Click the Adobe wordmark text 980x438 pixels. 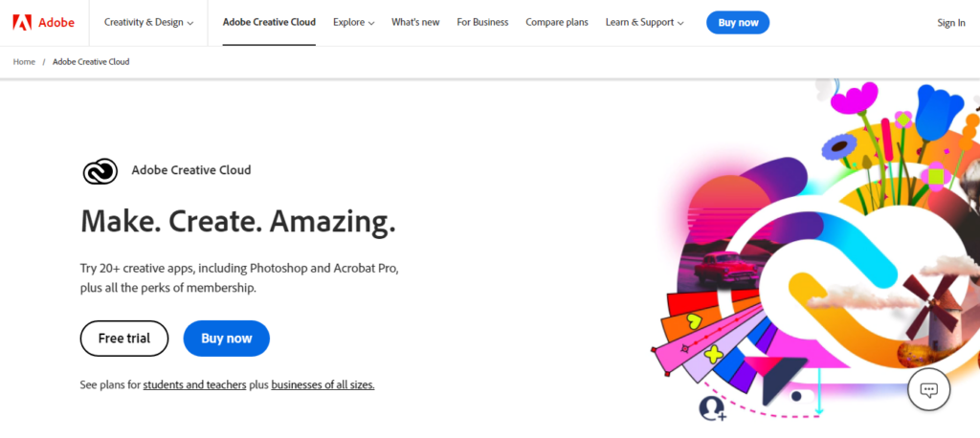(x=56, y=23)
